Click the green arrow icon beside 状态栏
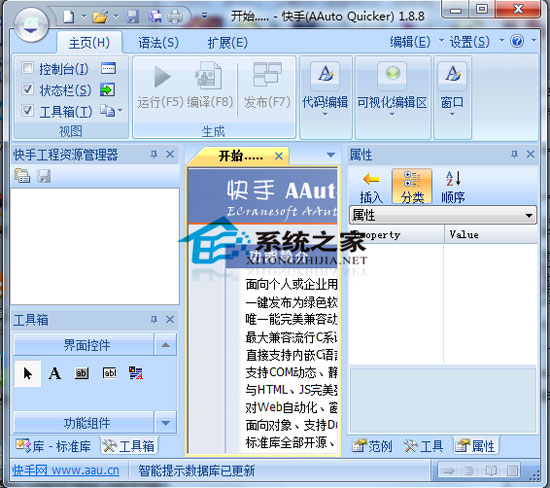Screen dimensions: 550x488 [x=107, y=89]
